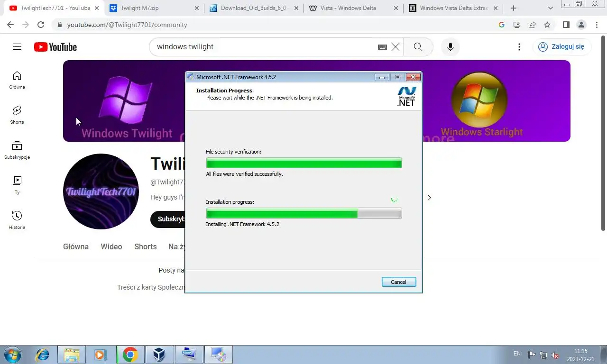Viewport: 607px width, 364px height.
Task: Click 'All files were verified successfully.' text
Action: [x=244, y=174]
